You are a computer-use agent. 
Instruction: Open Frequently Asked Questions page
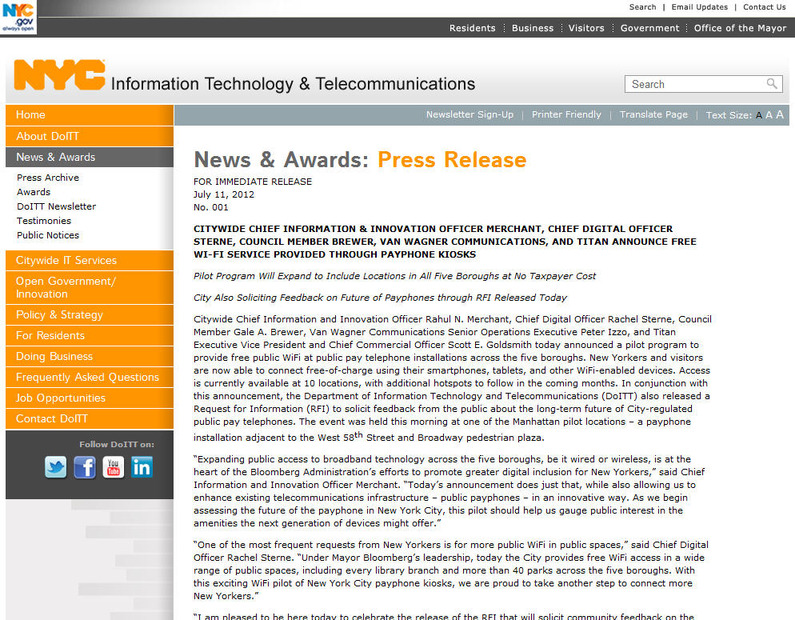tap(89, 377)
